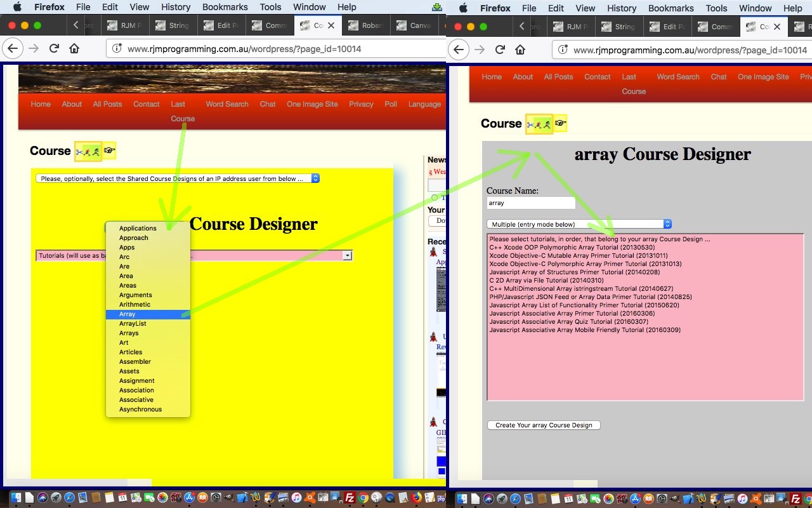Screen dimensions: 812x508
Task: Open the Chat link in right window navigation
Action: click(719, 77)
